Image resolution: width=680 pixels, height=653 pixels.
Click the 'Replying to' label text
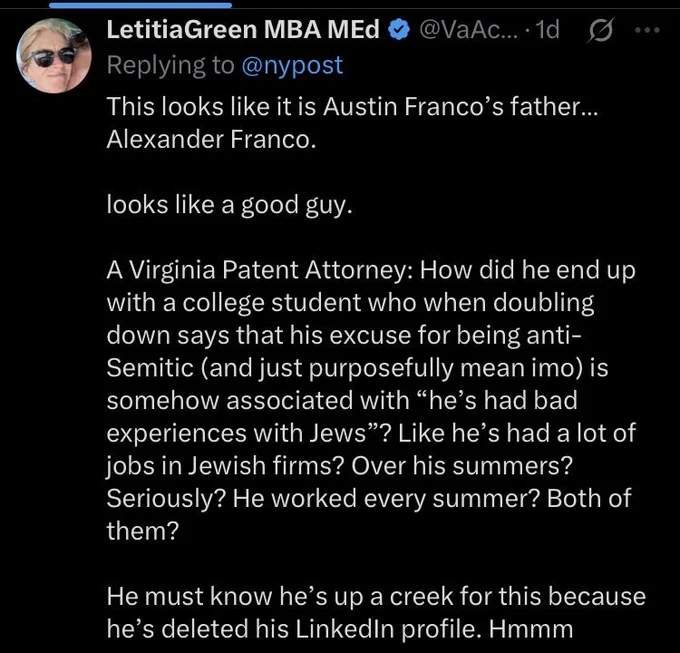point(170,65)
